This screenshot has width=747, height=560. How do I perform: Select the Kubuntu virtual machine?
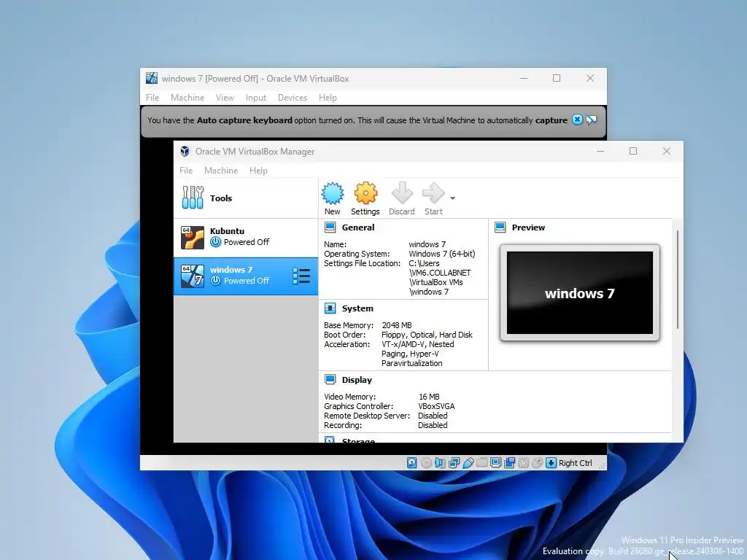pos(246,237)
